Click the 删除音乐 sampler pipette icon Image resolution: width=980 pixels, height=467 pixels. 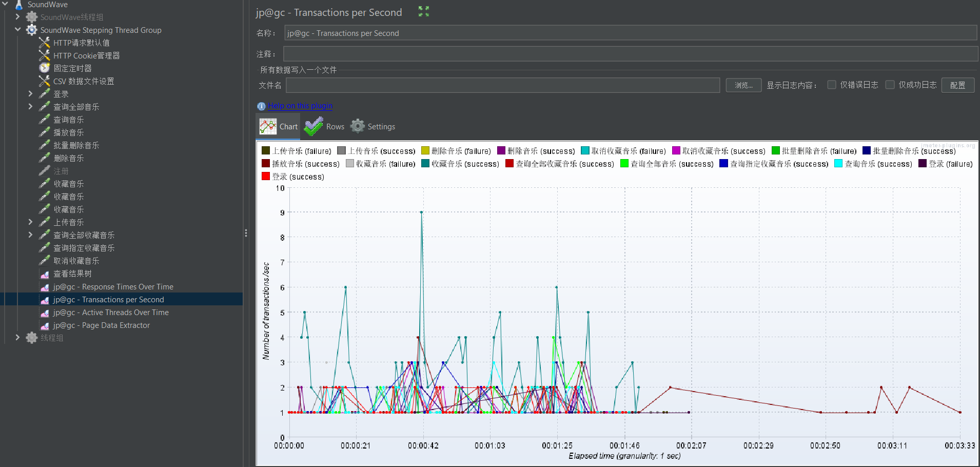click(45, 158)
